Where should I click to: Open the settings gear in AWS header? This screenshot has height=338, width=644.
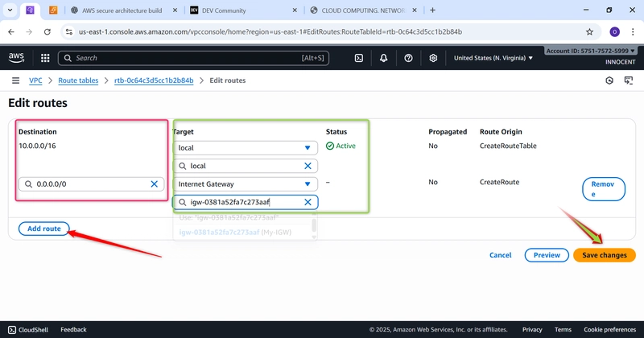click(433, 58)
